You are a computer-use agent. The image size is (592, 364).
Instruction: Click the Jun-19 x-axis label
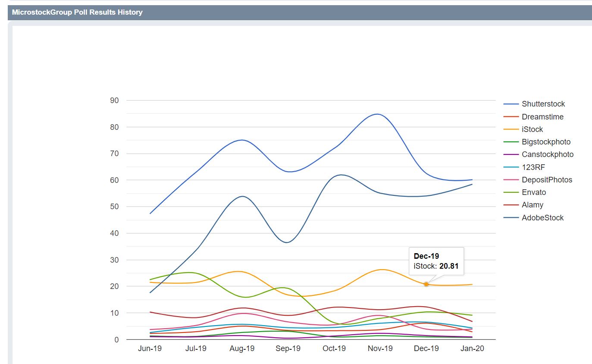[150, 348]
